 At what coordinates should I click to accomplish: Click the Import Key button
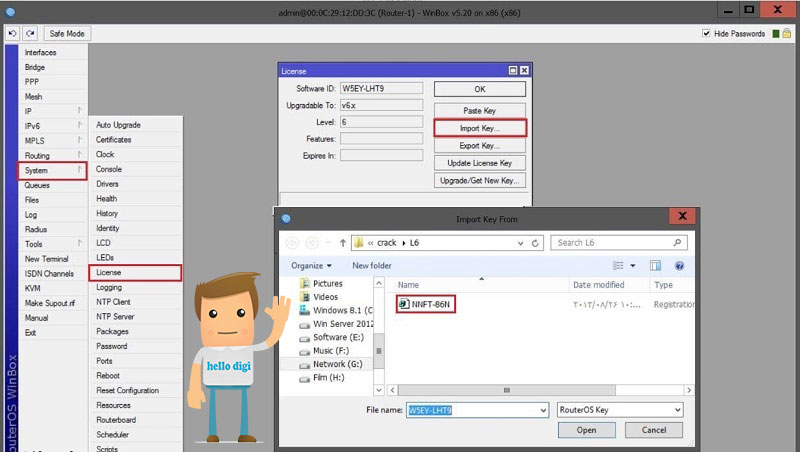coord(480,128)
